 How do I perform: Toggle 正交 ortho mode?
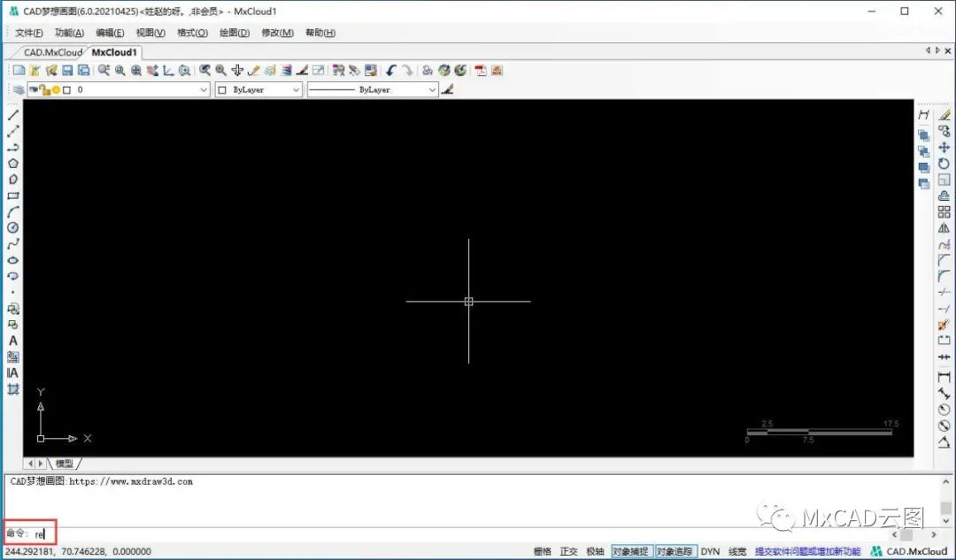coord(568,551)
